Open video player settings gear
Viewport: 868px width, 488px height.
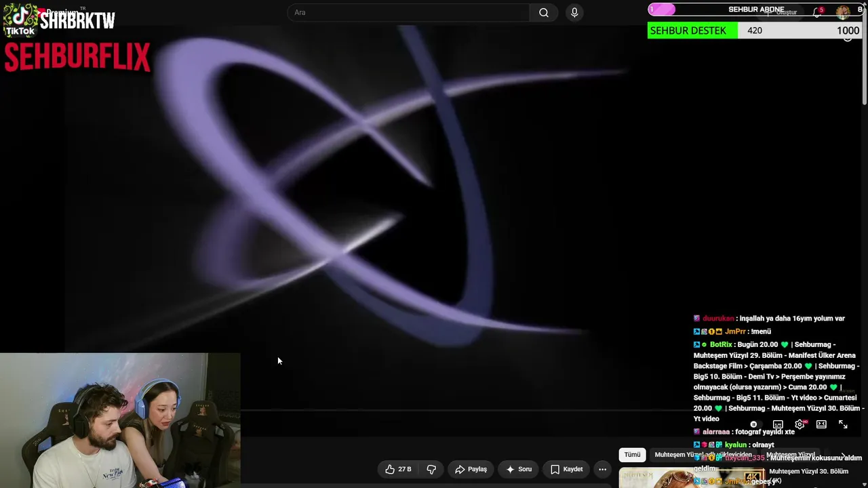[800, 424]
